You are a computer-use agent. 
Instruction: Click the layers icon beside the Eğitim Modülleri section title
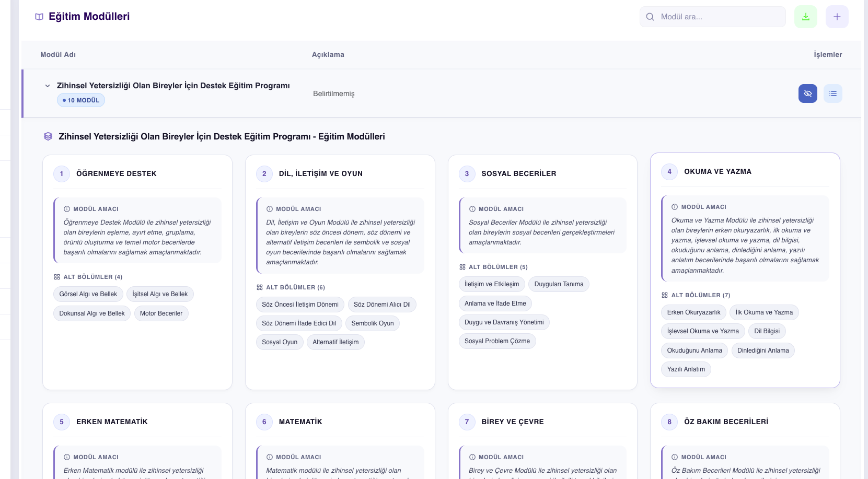[x=48, y=136]
